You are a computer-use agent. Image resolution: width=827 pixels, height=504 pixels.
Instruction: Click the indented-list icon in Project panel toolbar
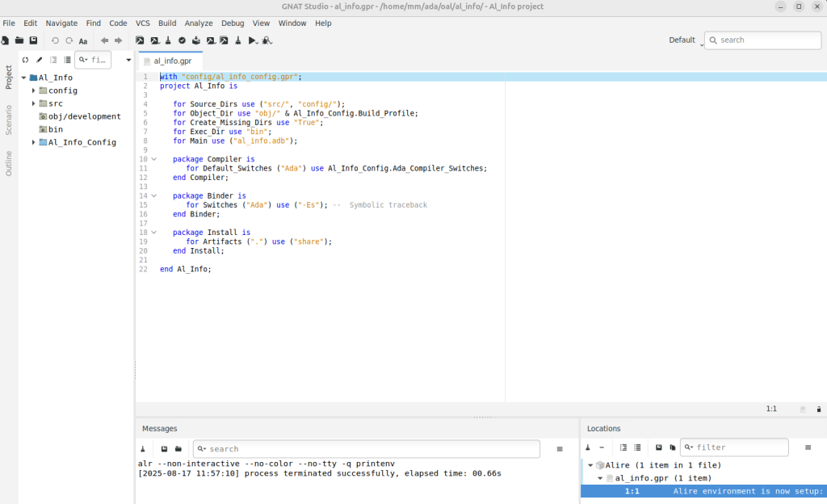click(53, 60)
